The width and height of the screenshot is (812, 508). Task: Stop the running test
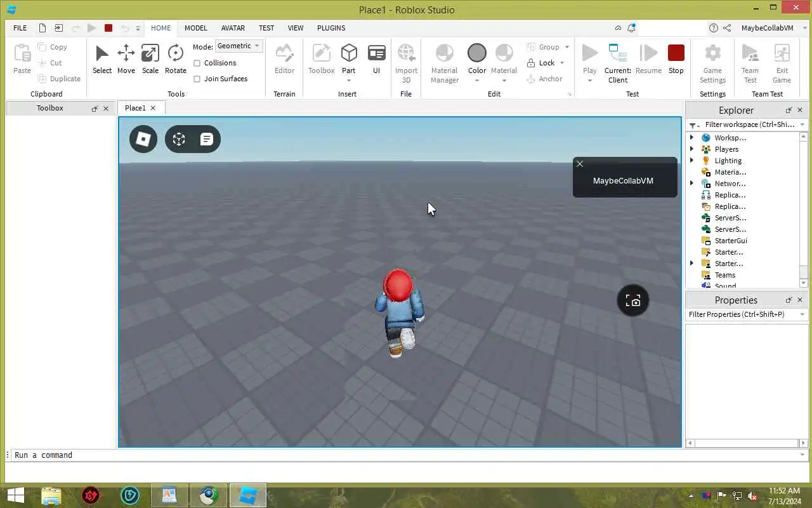[676, 59]
